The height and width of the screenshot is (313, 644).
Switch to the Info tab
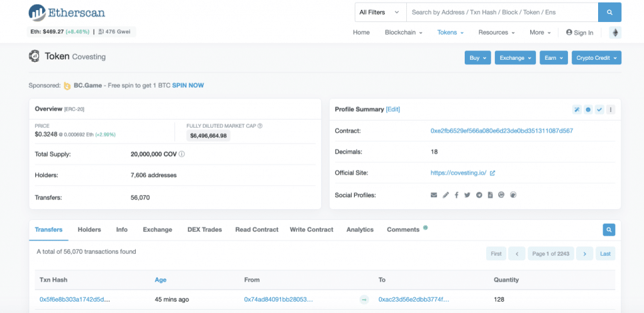coord(122,229)
